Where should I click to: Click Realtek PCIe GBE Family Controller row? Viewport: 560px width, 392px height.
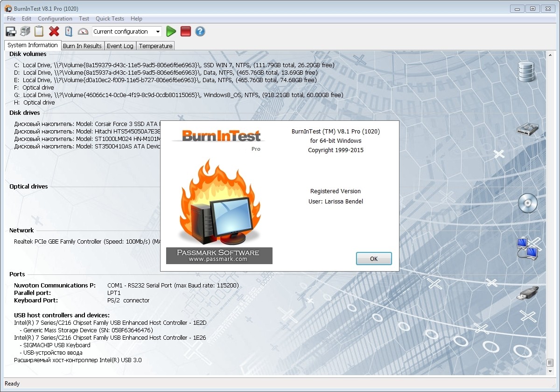tap(87, 241)
